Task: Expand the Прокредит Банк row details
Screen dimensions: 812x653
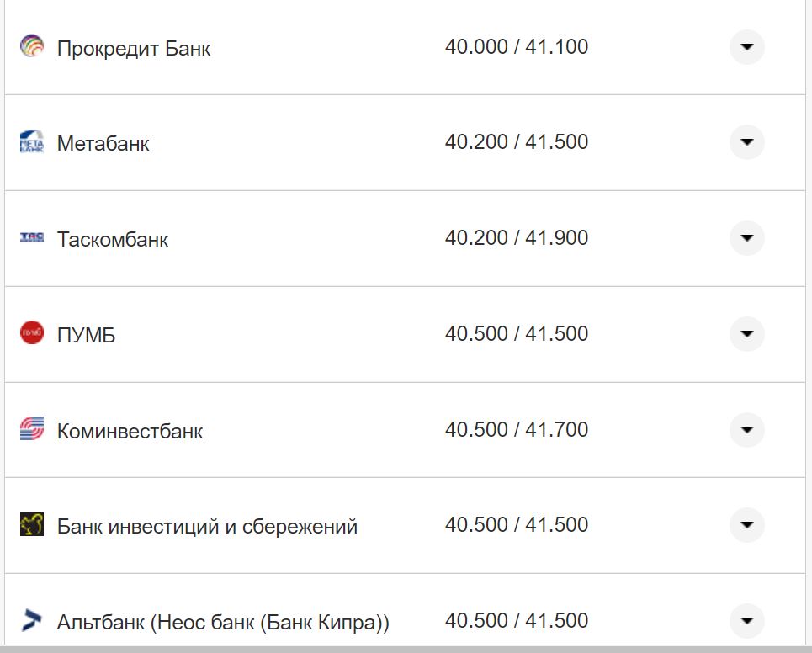Action: tap(746, 47)
